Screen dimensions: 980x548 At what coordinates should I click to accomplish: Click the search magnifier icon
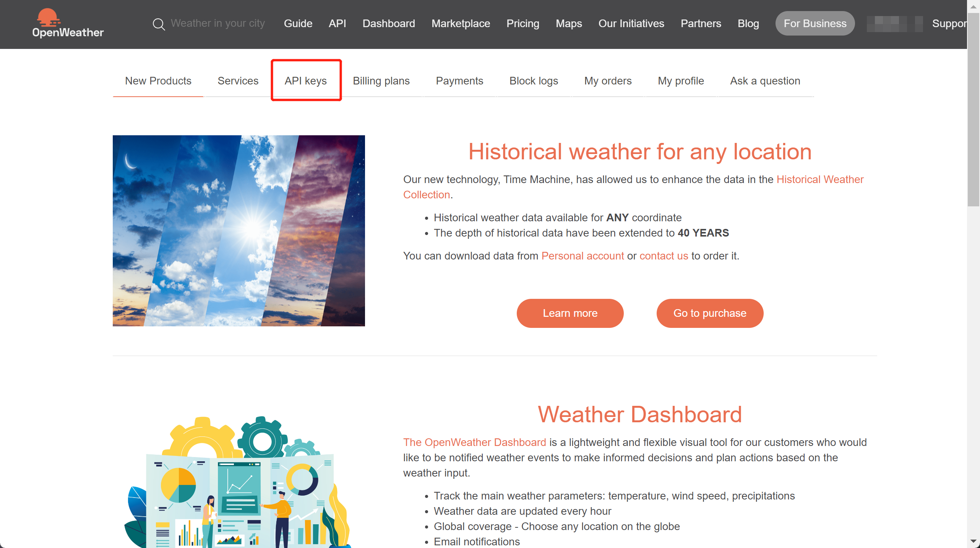(159, 24)
